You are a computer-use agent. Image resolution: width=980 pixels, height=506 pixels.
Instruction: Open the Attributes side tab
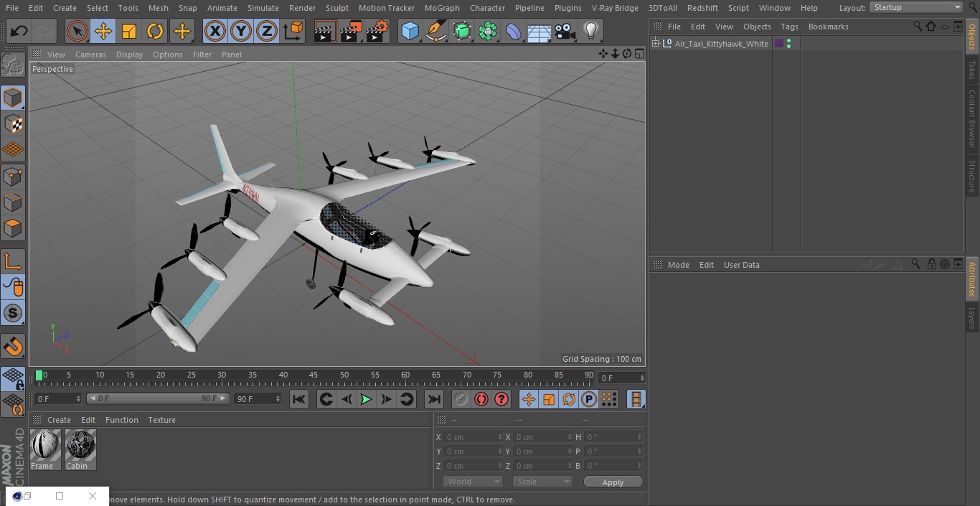tap(972, 278)
